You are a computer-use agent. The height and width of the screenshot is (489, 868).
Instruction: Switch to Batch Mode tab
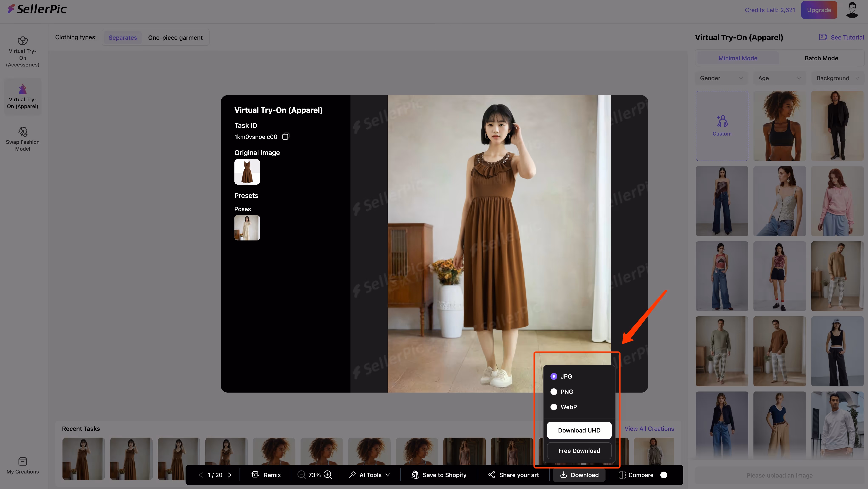[821, 58]
